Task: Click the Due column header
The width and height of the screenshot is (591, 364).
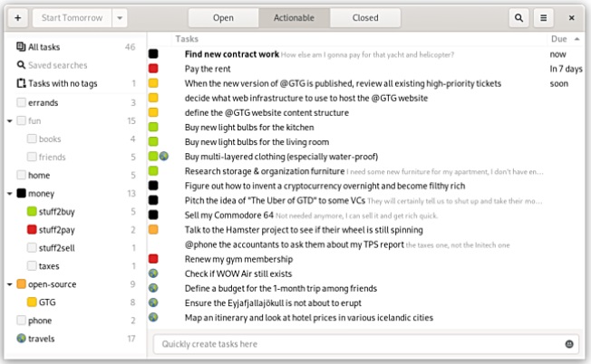Action: pos(559,39)
